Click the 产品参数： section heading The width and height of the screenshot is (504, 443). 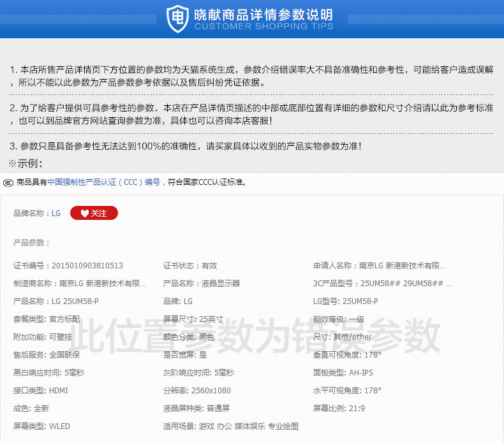(31, 243)
